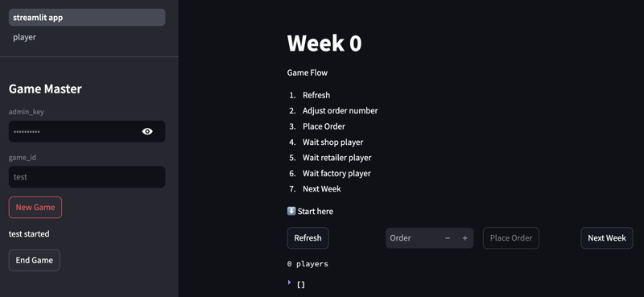
Task: Increase the Order number with the plus icon
Action: coord(465,238)
